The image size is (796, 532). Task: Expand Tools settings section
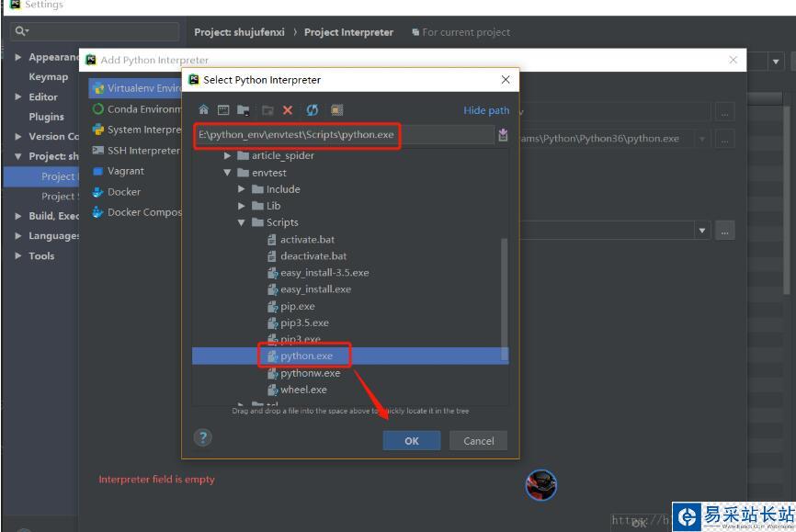[18, 255]
